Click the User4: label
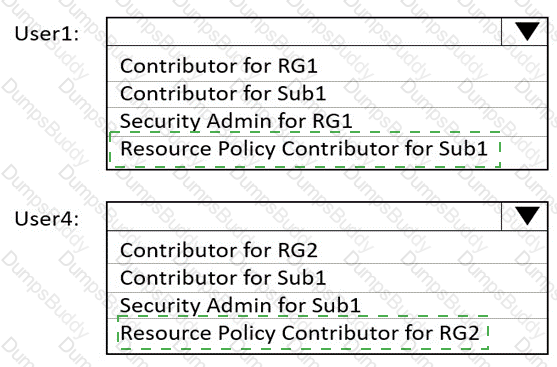Viewport: 557px width, 367px height. (x=47, y=218)
